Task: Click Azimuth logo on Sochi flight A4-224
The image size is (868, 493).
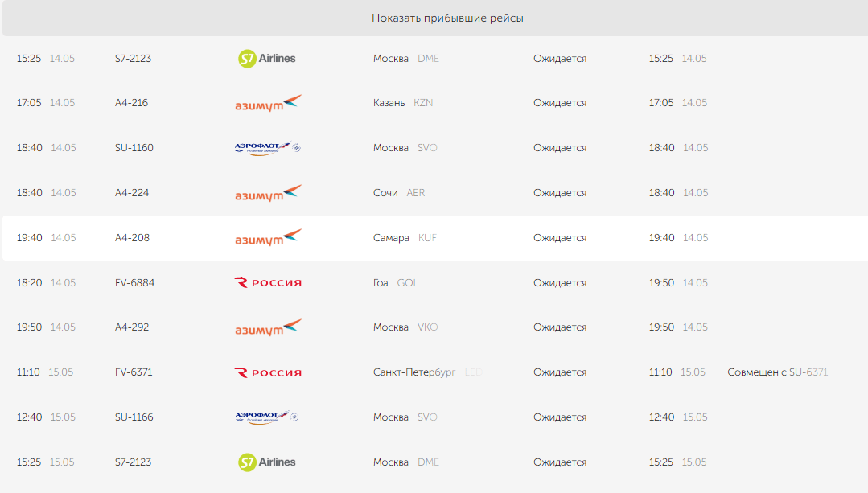Action: tap(269, 193)
